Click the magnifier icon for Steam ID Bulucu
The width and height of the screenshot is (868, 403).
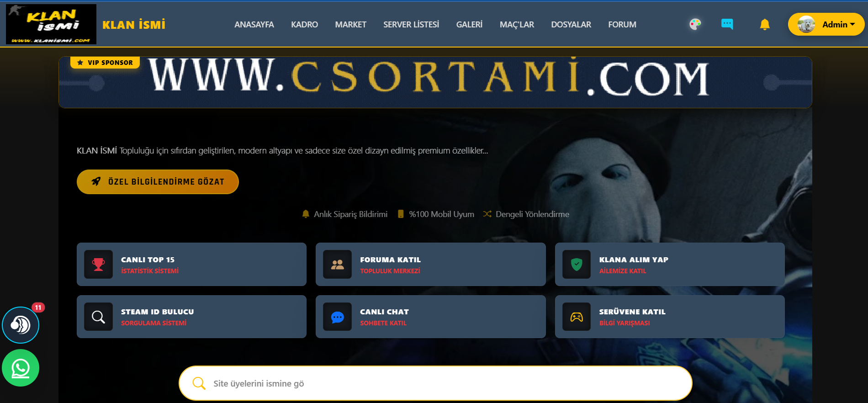click(98, 317)
